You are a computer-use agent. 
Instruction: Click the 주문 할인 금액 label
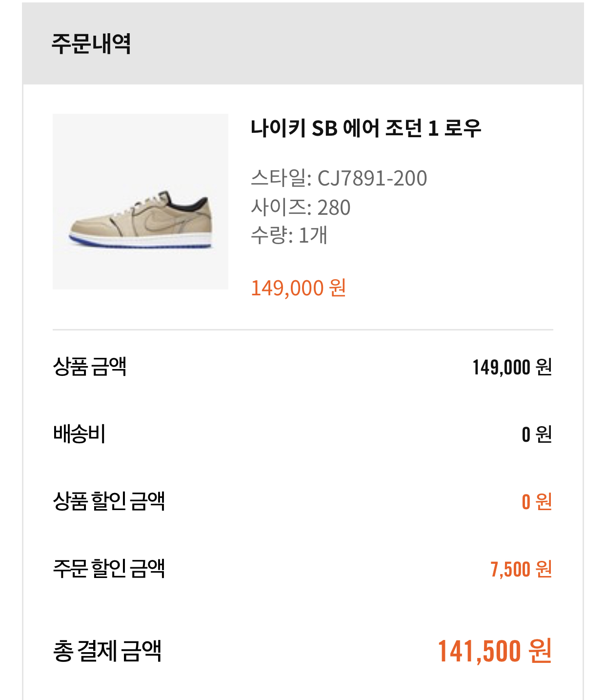click(x=109, y=569)
